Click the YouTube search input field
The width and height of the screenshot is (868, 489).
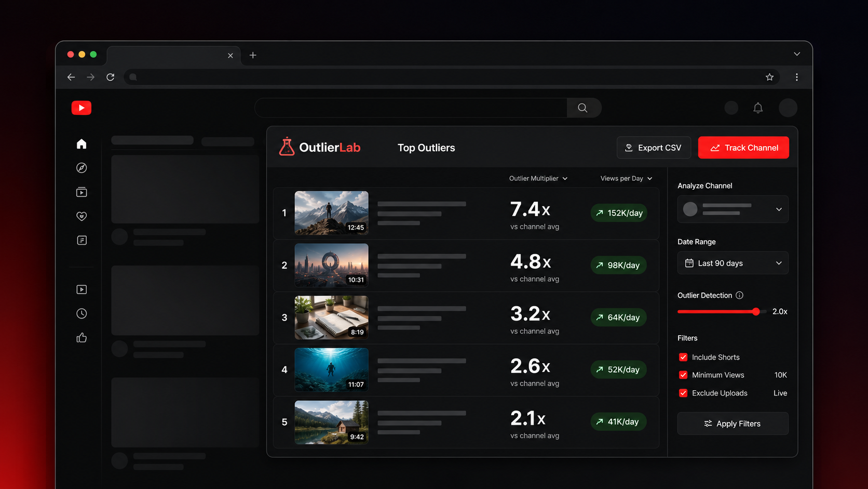(411, 108)
